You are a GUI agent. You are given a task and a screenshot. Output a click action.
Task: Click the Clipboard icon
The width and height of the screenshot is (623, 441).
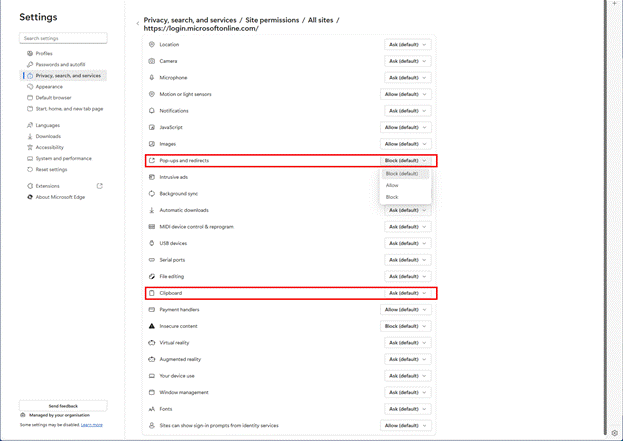tap(152, 293)
